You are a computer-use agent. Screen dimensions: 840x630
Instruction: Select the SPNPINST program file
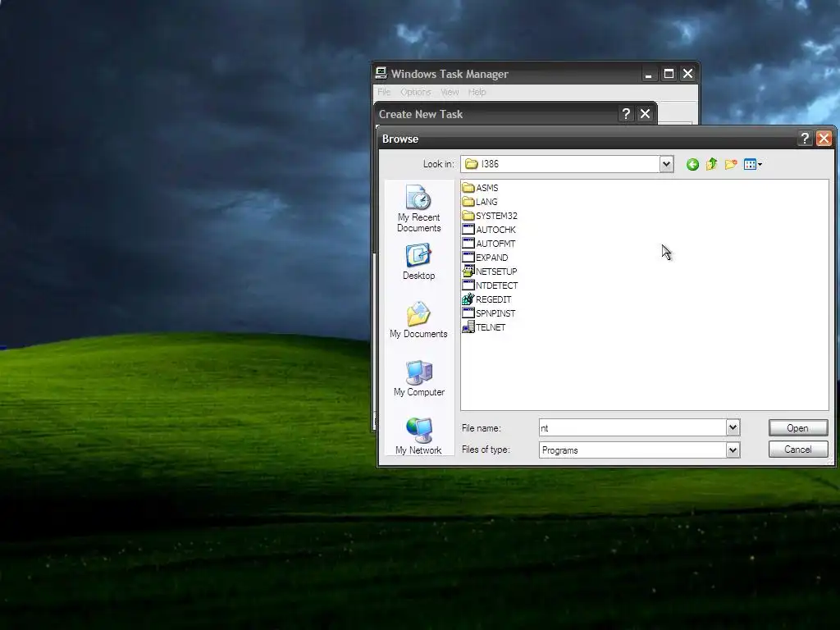pos(489,313)
